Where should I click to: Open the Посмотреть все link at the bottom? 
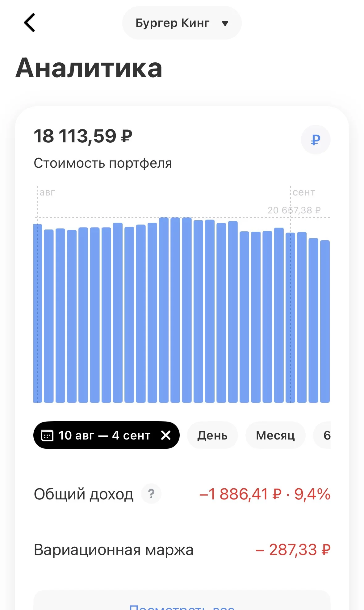click(182, 607)
